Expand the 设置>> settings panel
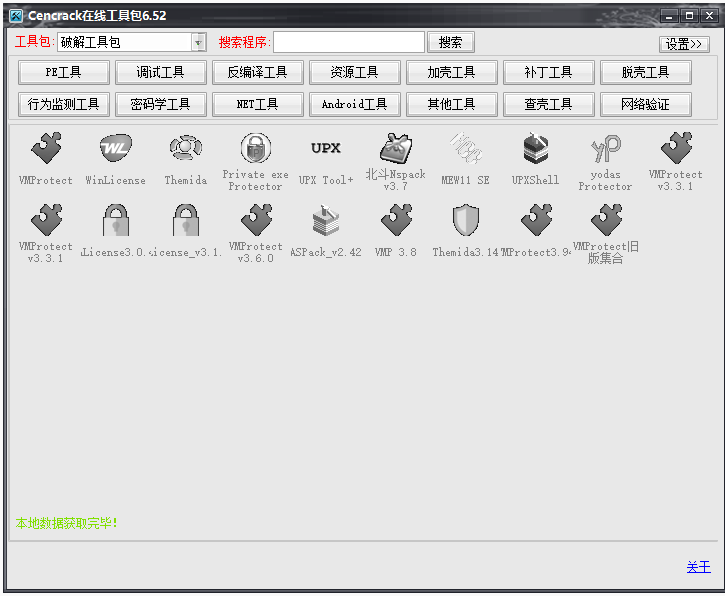This screenshot has height=596, width=725. point(684,44)
